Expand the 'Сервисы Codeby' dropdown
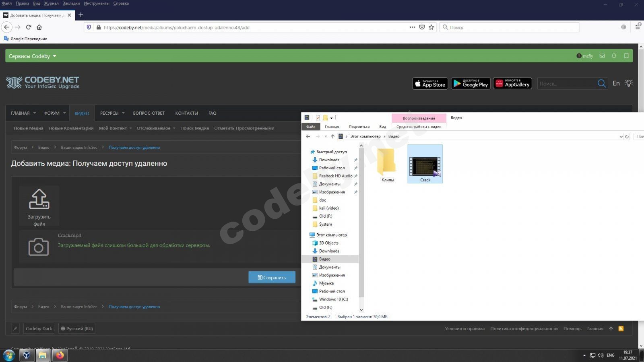 33,56
